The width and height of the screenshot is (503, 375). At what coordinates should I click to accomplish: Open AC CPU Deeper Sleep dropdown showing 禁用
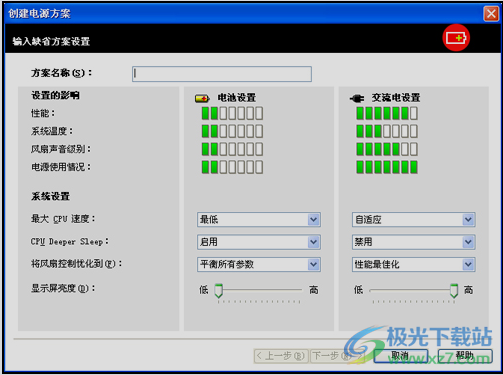[x=413, y=242]
